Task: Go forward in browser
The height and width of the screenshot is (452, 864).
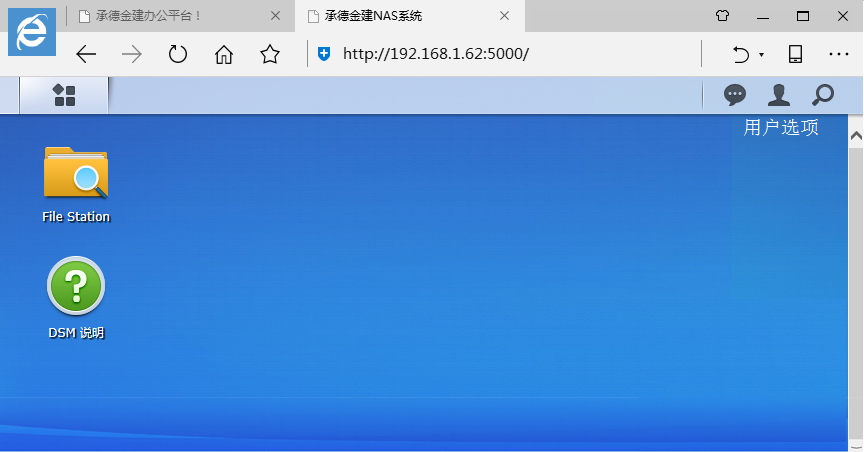Action: pos(132,54)
